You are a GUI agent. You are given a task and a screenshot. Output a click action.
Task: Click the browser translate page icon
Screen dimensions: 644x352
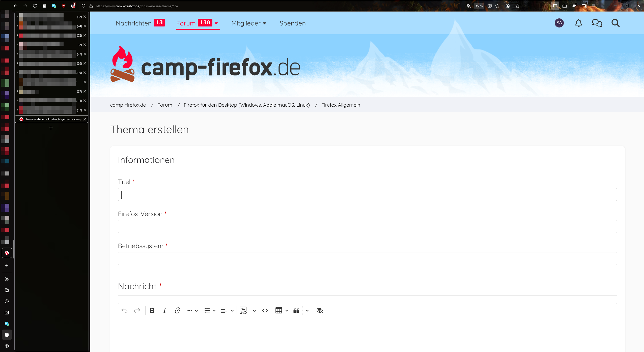468,6
